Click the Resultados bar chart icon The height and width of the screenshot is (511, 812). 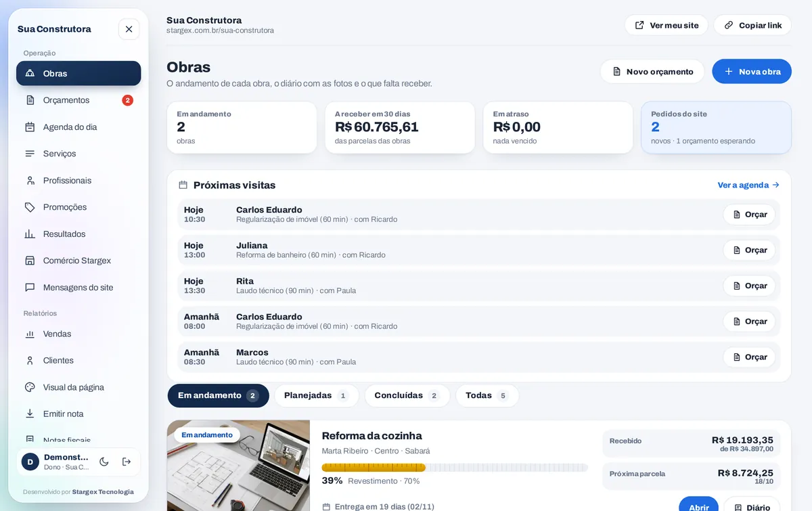click(30, 234)
